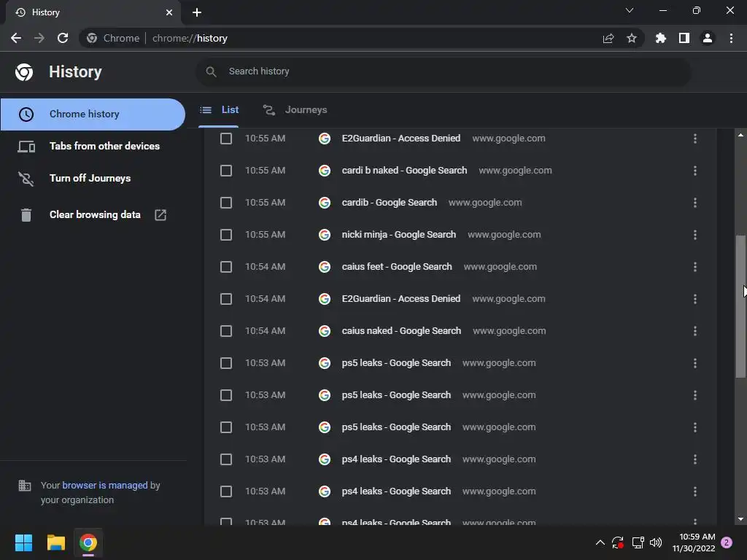Open the share page icon in address bar
Screen dimensions: 747x560
pyautogui.click(x=608, y=38)
